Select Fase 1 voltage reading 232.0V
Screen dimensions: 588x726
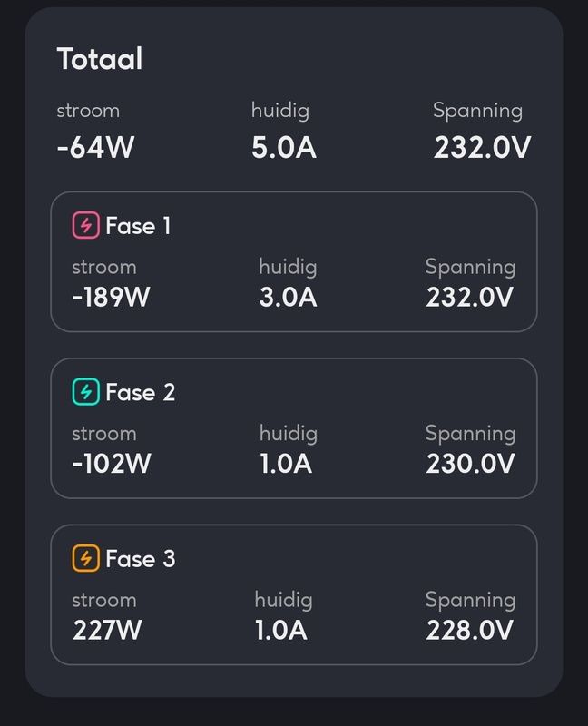470,297
